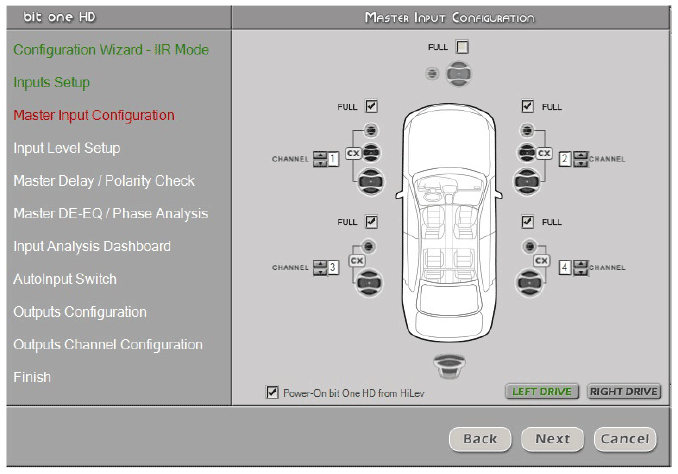The image size is (678, 474).
Task: Increase front left channel number with up arrow
Action: pyautogui.click(x=320, y=155)
